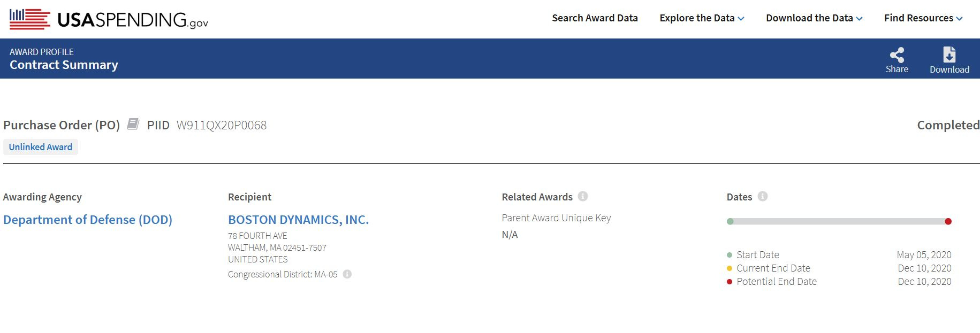Open the Related Awards info tooltip icon

pos(583,196)
